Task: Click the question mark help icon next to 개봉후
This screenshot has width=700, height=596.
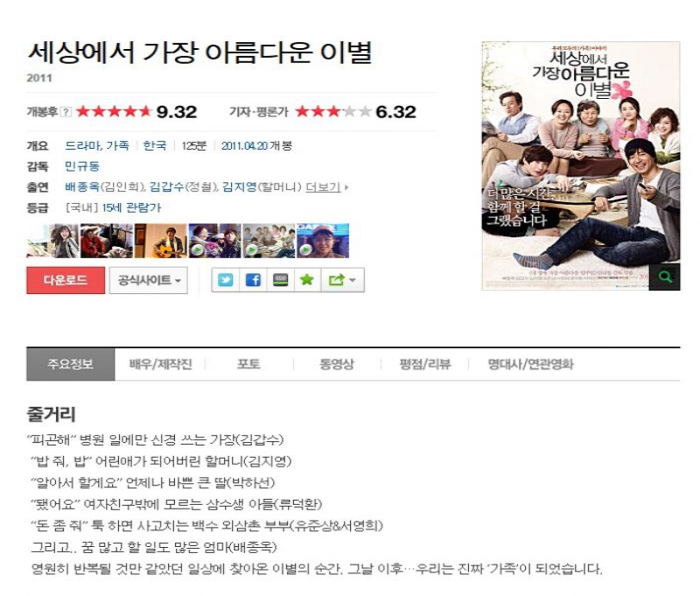Action: (66, 112)
